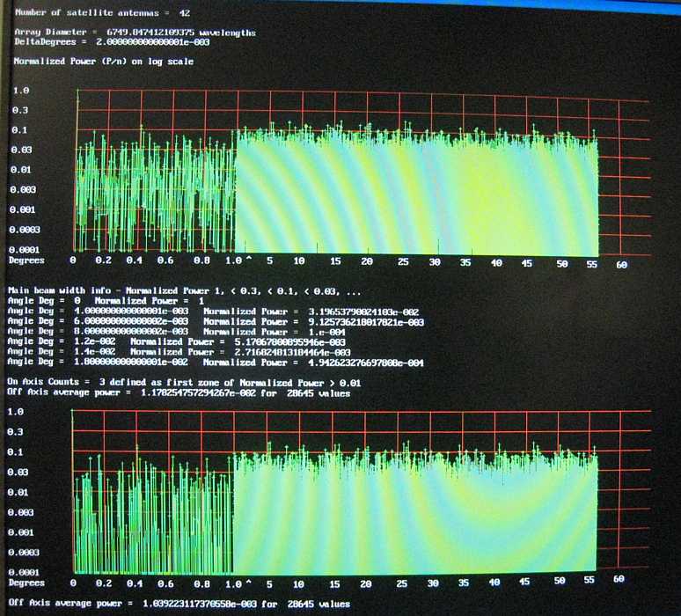Click the '1.0 ^' x-axis tick on bottom chart
The width and height of the screenshot is (681, 616).
[238, 583]
